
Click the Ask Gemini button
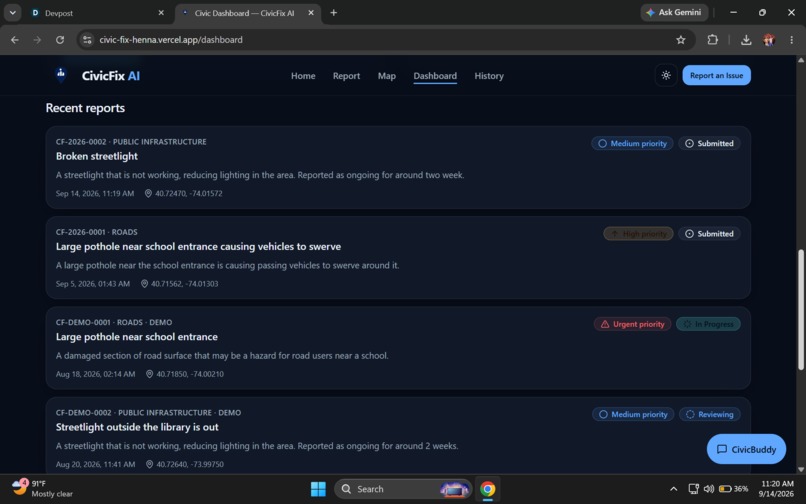tap(674, 12)
